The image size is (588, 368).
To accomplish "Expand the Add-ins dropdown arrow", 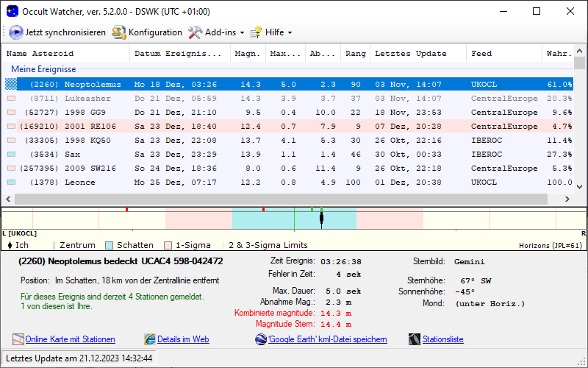I will [242, 33].
